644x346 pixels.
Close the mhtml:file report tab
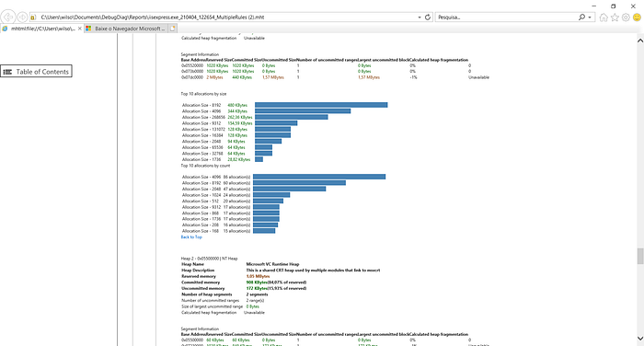[x=80, y=29]
